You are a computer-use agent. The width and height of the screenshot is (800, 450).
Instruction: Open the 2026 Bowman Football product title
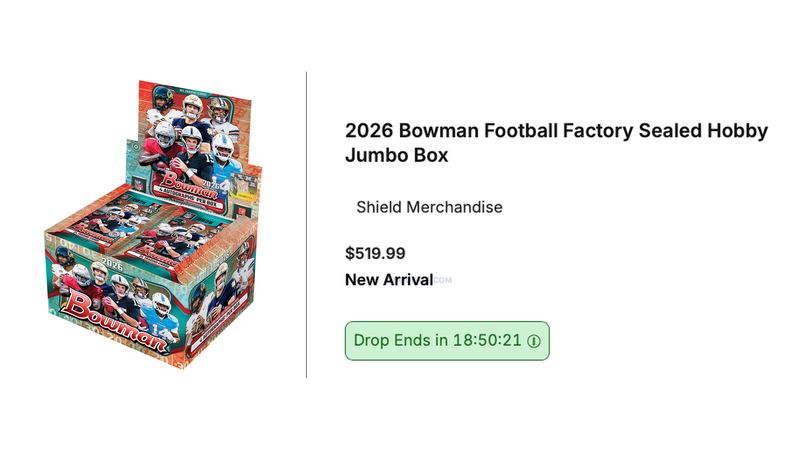556,142
